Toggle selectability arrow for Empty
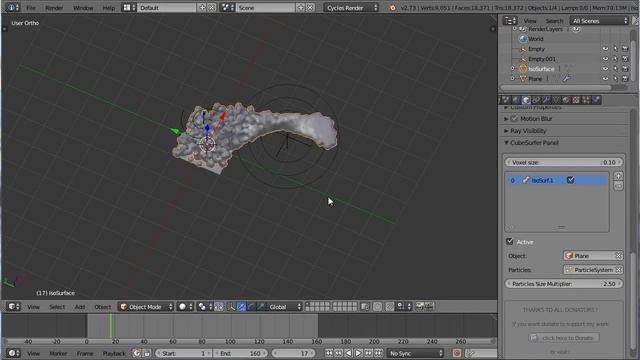Viewport: 640px width, 360px height. tap(615, 49)
